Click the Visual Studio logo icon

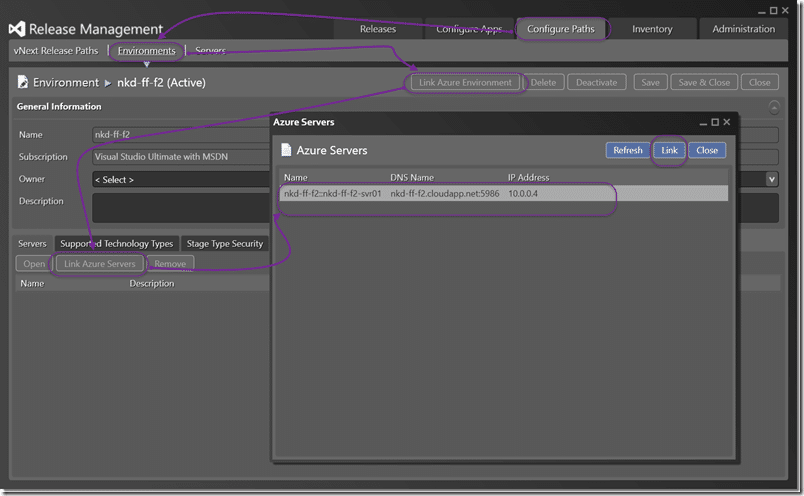click(16, 29)
